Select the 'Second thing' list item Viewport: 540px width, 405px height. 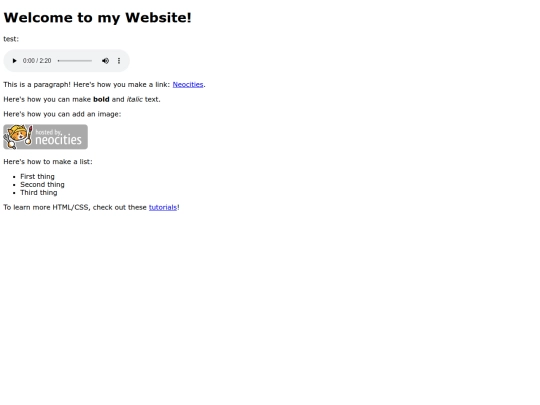click(42, 185)
